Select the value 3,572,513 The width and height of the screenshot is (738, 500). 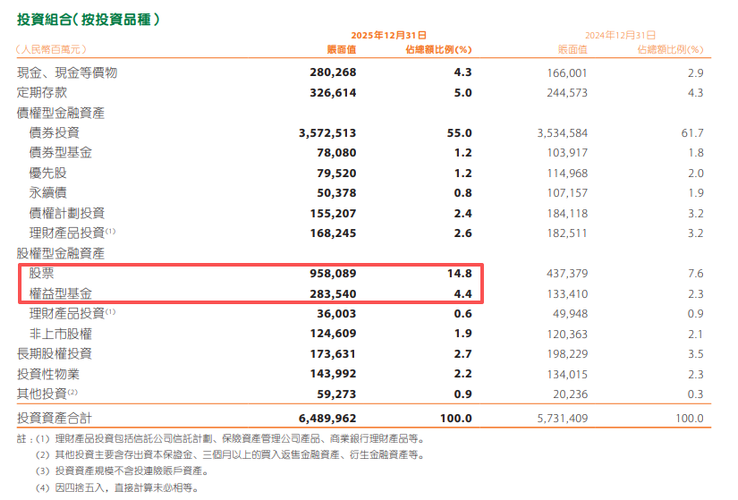point(327,133)
